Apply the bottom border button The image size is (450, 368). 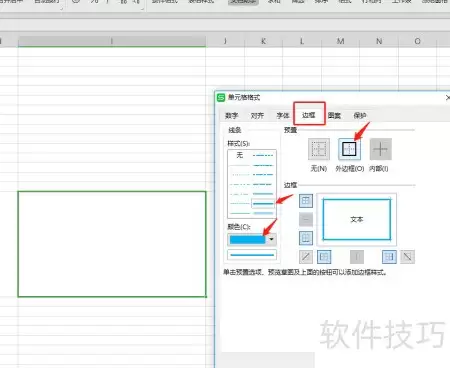click(x=306, y=238)
